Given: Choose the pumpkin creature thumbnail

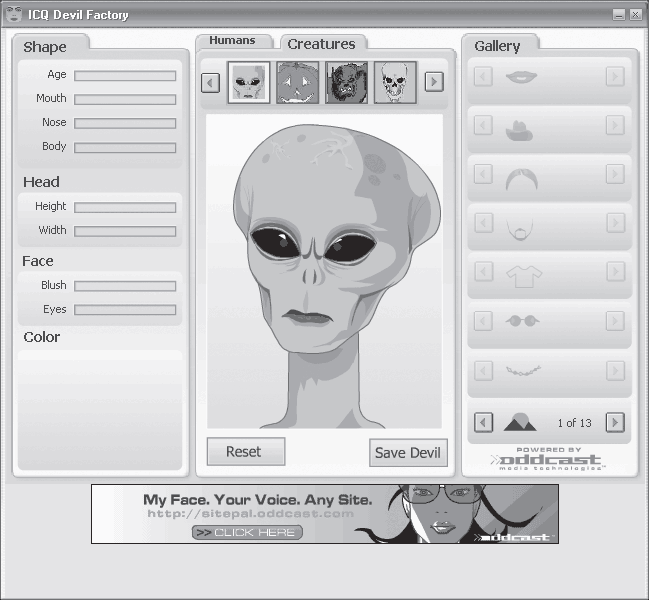Looking at the screenshot, I should point(297,82).
